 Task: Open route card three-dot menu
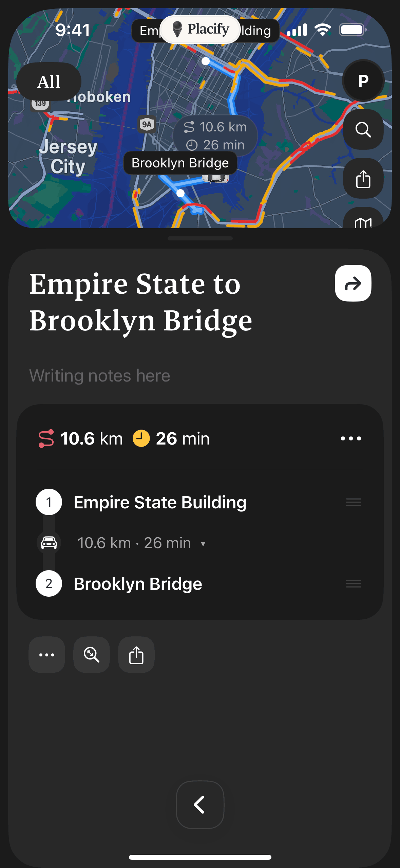[x=351, y=438]
